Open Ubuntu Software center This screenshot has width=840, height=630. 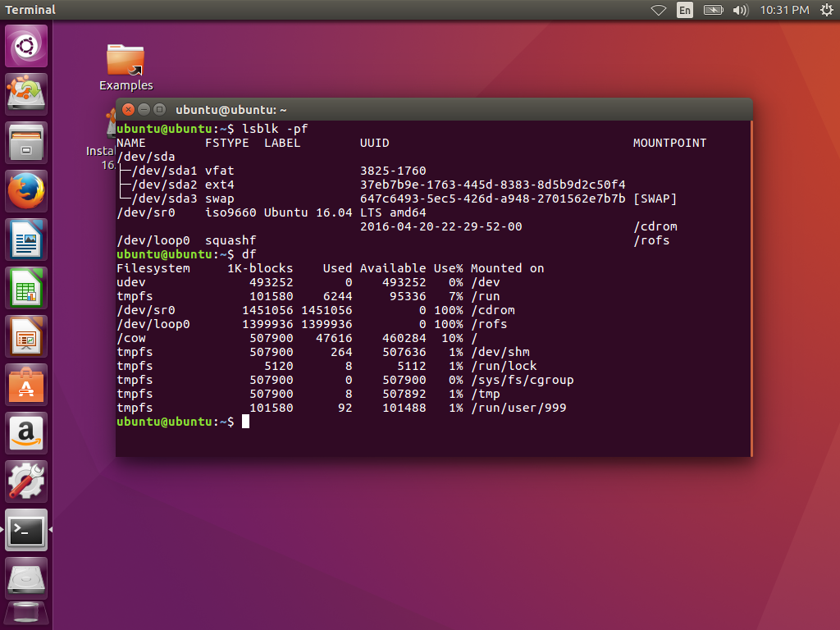(26, 385)
